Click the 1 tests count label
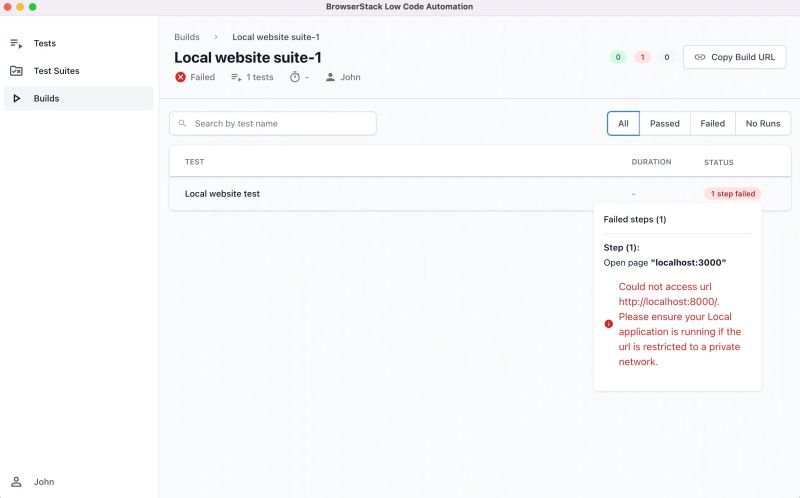 [x=260, y=77]
